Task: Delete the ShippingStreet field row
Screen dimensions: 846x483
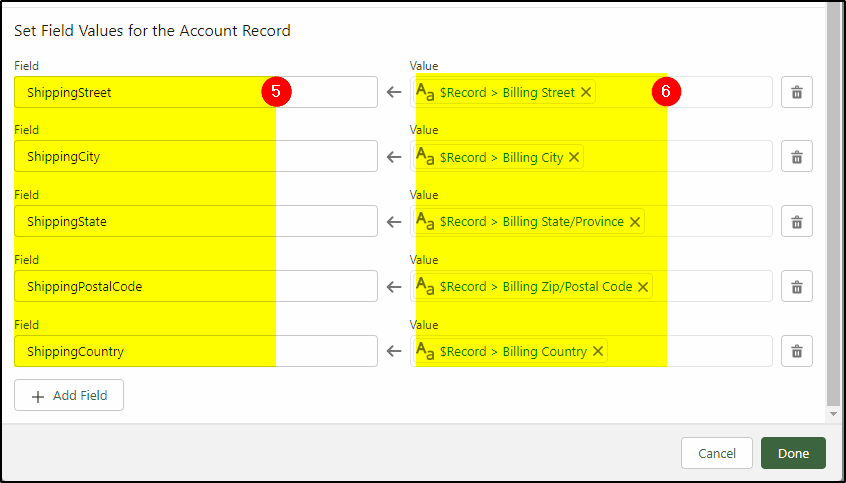Action: tap(796, 92)
